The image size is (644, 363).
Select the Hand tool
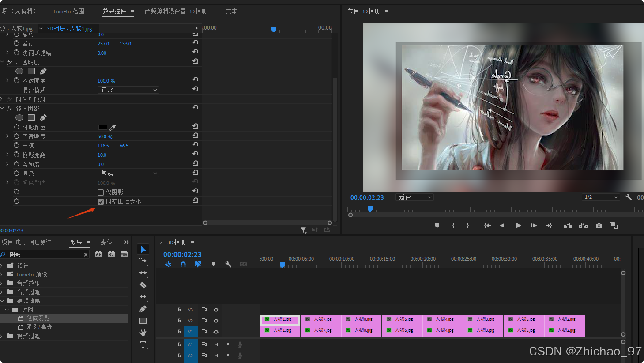point(143,333)
